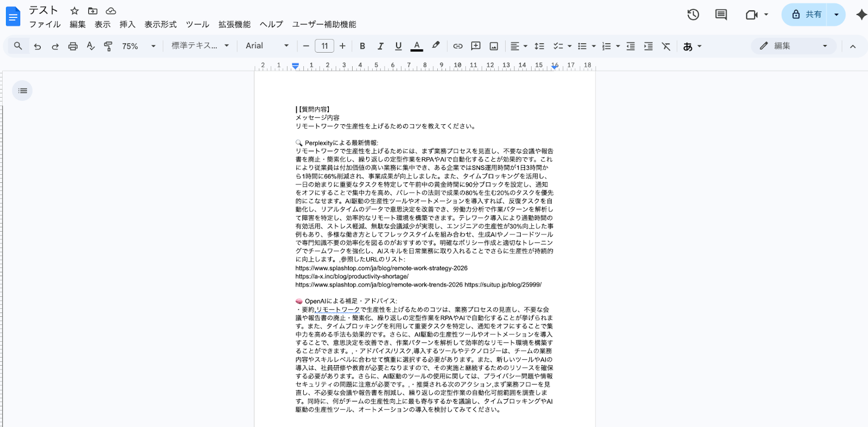Screen dimensions: 868x427
Task: Open the 挿入 menu
Action: click(x=127, y=24)
